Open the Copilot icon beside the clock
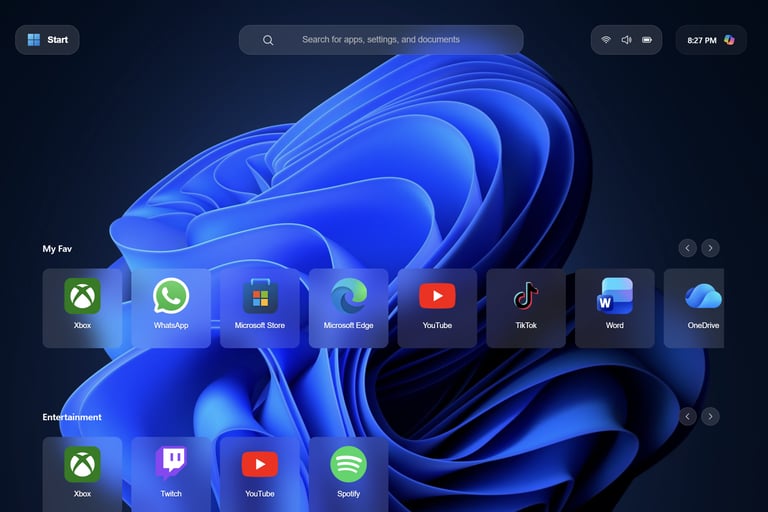The image size is (768, 512). point(729,40)
